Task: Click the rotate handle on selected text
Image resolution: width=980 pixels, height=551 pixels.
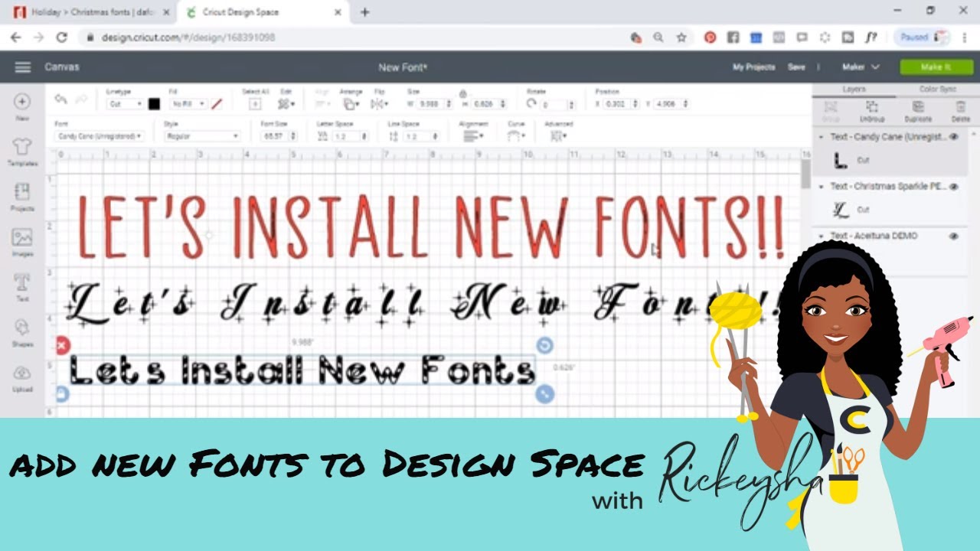Action: coord(544,346)
